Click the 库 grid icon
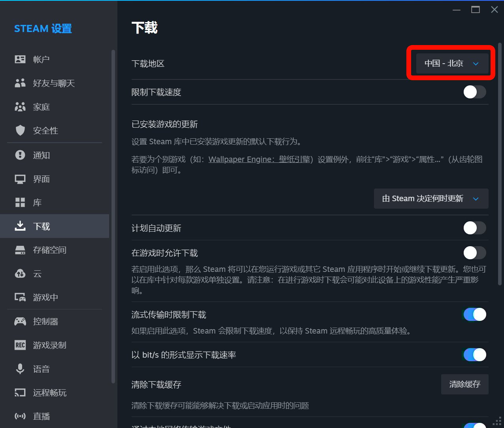Image resolution: width=504 pixels, height=428 pixels. pos(20,203)
